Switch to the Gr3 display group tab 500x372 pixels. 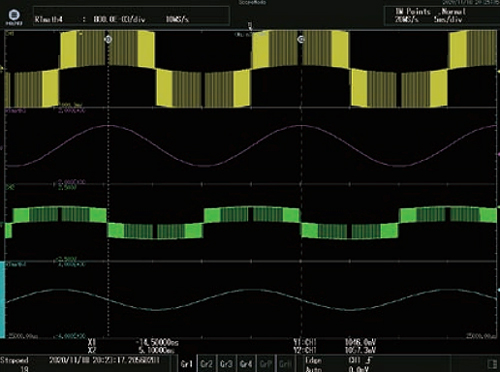(226, 364)
